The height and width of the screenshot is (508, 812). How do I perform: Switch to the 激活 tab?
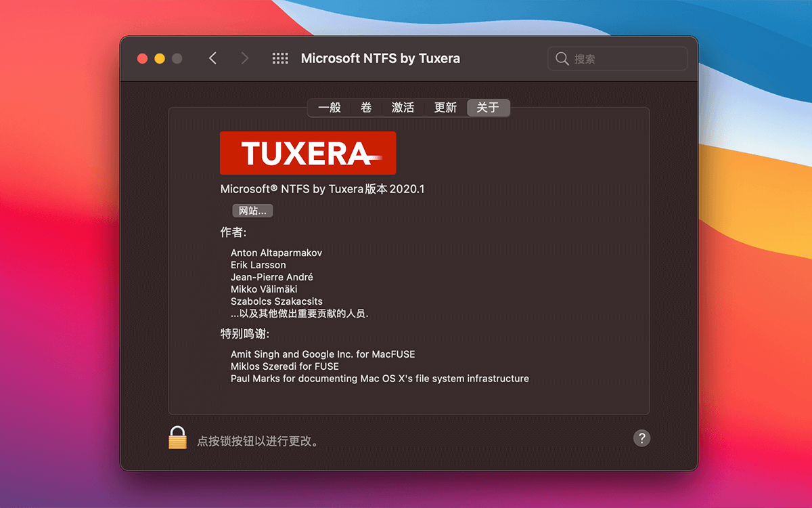coord(403,108)
